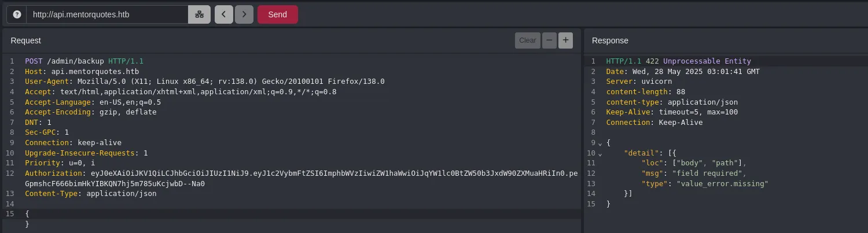Viewport: 868px width, 233px height.
Task: Click the Authorization header in the request
Action: tap(55, 173)
